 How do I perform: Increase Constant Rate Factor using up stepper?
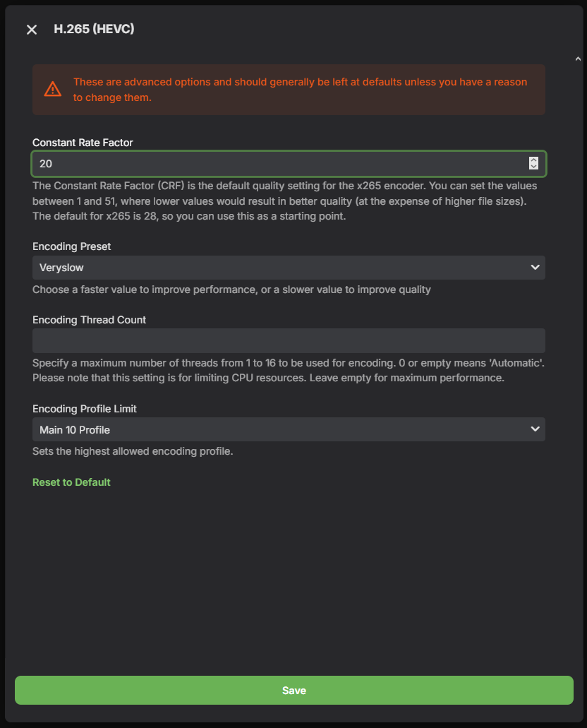pyautogui.click(x=533, y=160)
